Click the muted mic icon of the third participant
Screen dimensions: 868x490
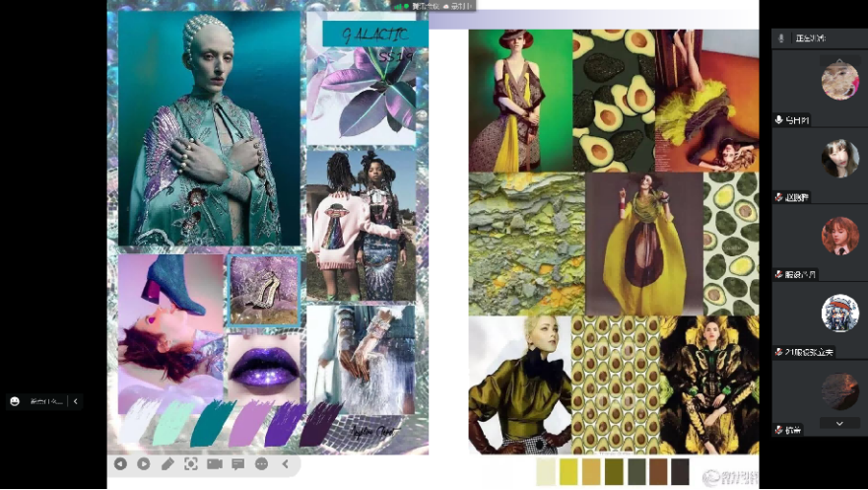[779, 275]
